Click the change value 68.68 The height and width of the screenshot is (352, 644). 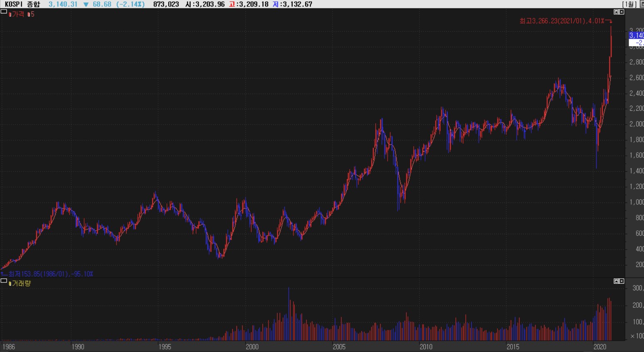(x=102, y=4)
